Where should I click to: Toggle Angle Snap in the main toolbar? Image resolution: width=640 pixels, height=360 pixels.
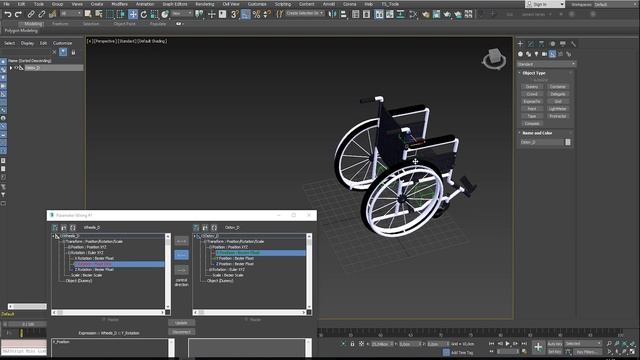(245, 14)
